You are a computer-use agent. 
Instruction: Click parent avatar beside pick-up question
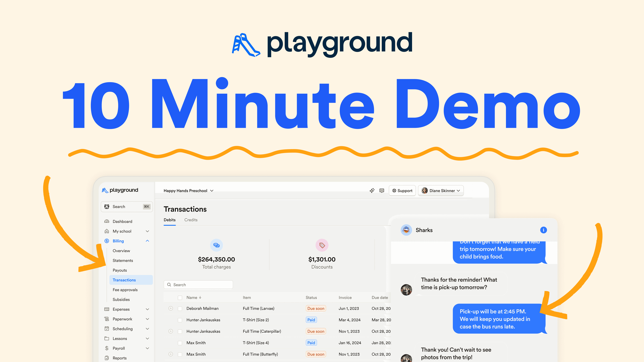click(406, 290)
